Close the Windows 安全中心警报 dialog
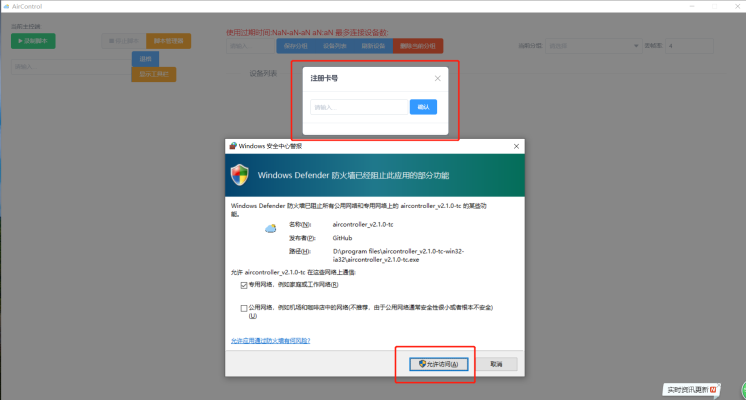The height and width of the screenshot is (400, 746). tap(516, 146)
